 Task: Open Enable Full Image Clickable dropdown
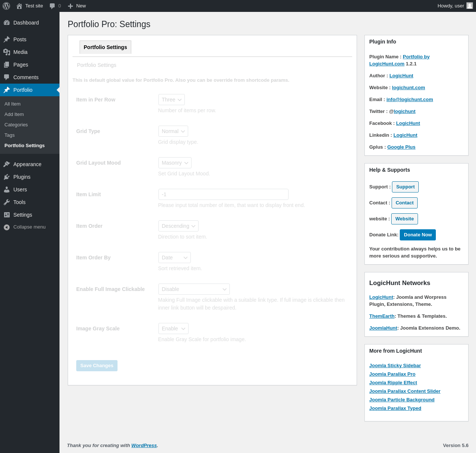(x=194, y=289)
